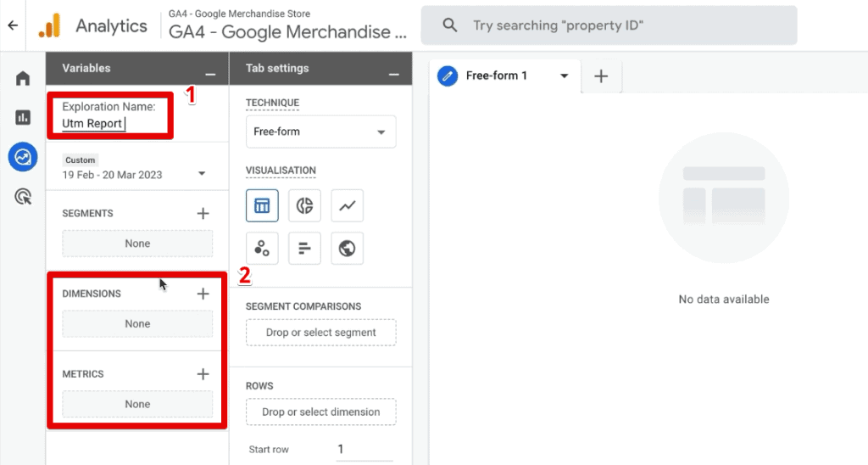Click the Analytics logo icon
The width and height of the screenshot is (868, 465).
50,25
